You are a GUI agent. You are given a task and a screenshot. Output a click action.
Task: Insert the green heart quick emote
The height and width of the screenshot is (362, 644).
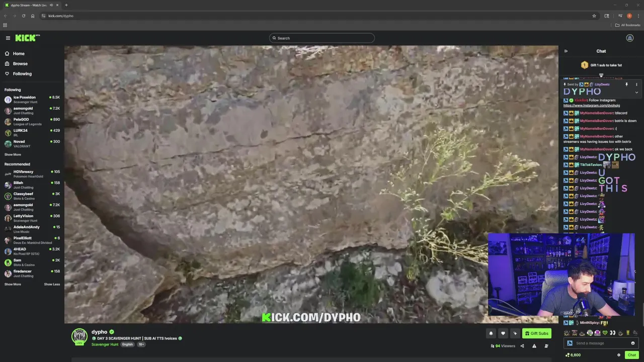click(605, 333)
